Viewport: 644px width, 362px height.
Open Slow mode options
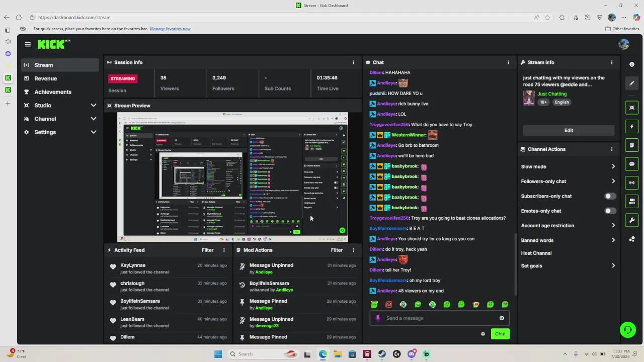pos(569,166)
